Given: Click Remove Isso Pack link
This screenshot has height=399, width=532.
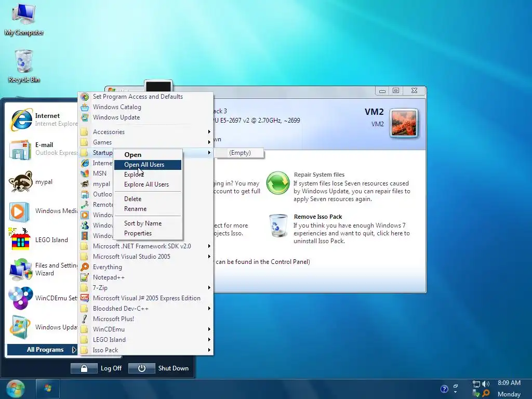Looking at the screenshot, I should [318, 217].
